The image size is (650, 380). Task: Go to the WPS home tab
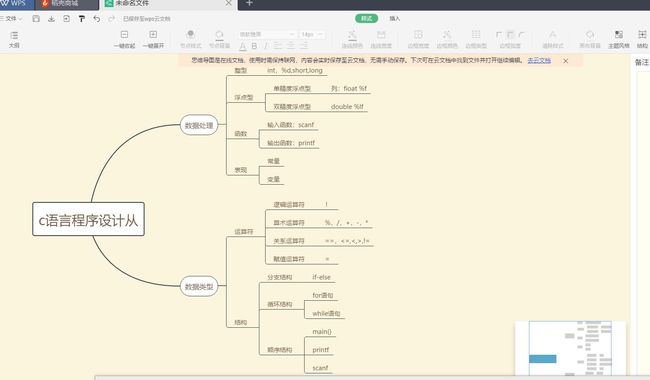(x=15, y=3)
